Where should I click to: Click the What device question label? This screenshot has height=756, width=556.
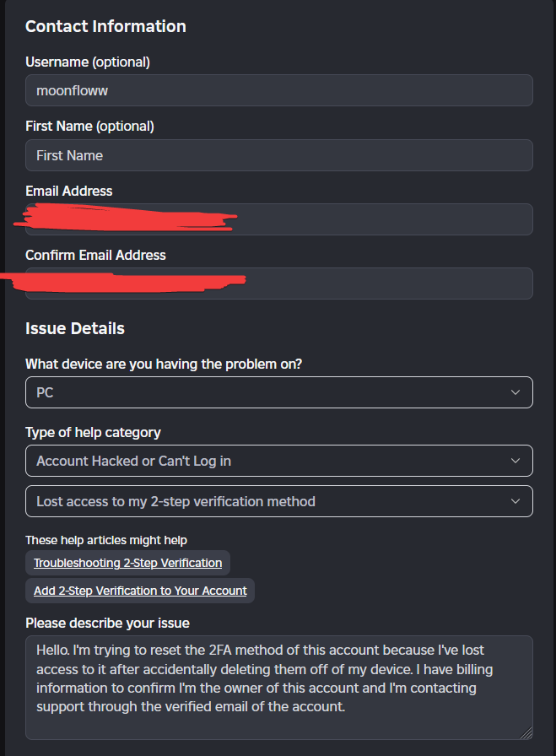tap(163, 364)
